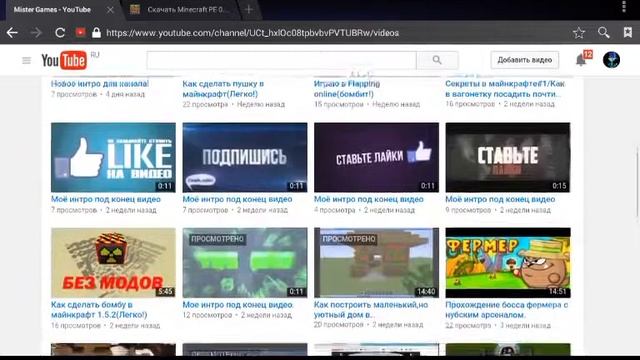
Task: Click the YouTube logo
Action: [x=64, y=60]
